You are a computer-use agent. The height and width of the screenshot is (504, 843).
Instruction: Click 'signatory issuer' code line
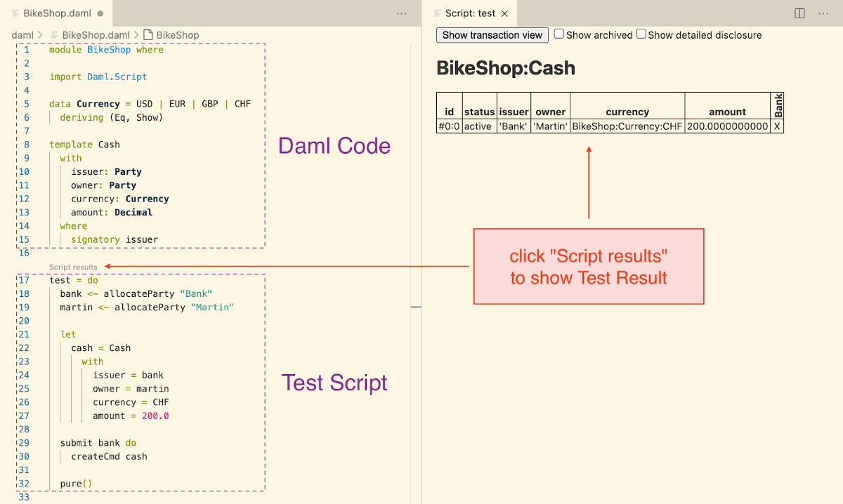tap(115, 239)
